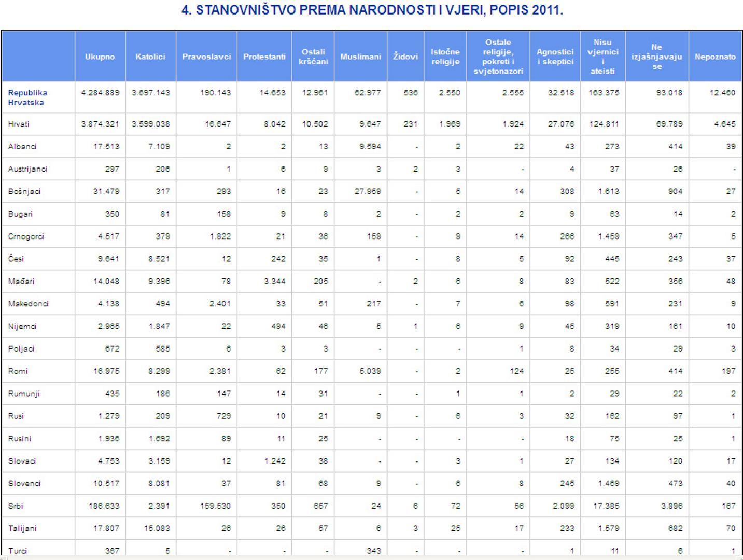Screen dimensions: 743x560
Task: Select the Ukupno column header
Action: tap(100, 57)
